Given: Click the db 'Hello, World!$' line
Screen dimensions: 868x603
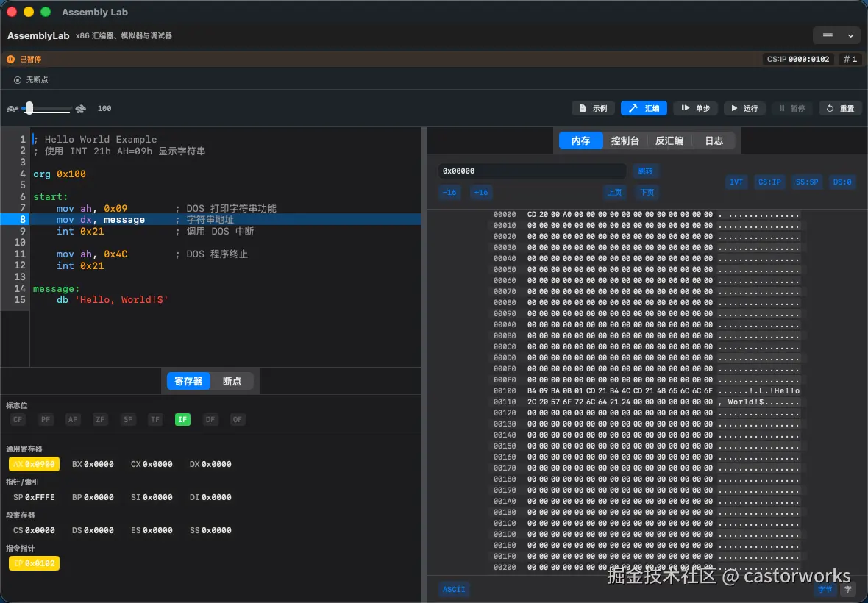Looking at the screenshot, I should click(113, 300).
